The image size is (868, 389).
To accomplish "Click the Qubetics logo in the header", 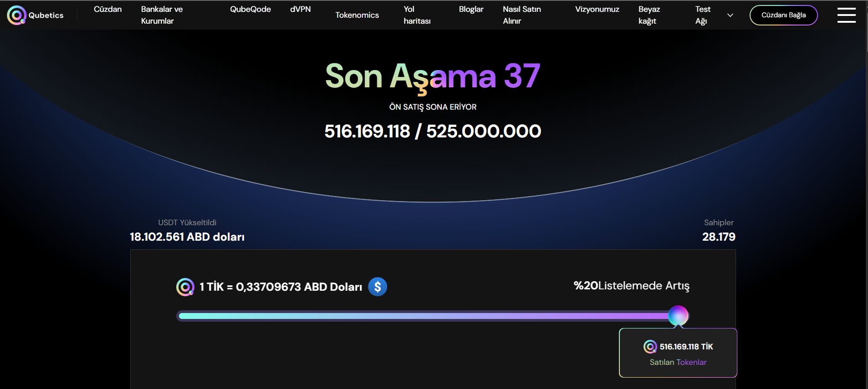I will click(35, 15).
